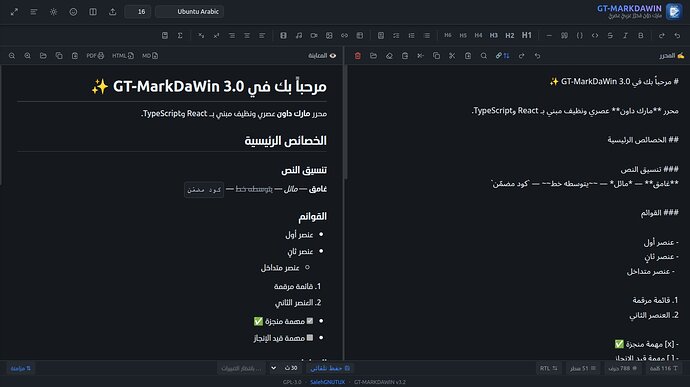690x387 pixels.
Task: Align text right icon
Action: 231,35
